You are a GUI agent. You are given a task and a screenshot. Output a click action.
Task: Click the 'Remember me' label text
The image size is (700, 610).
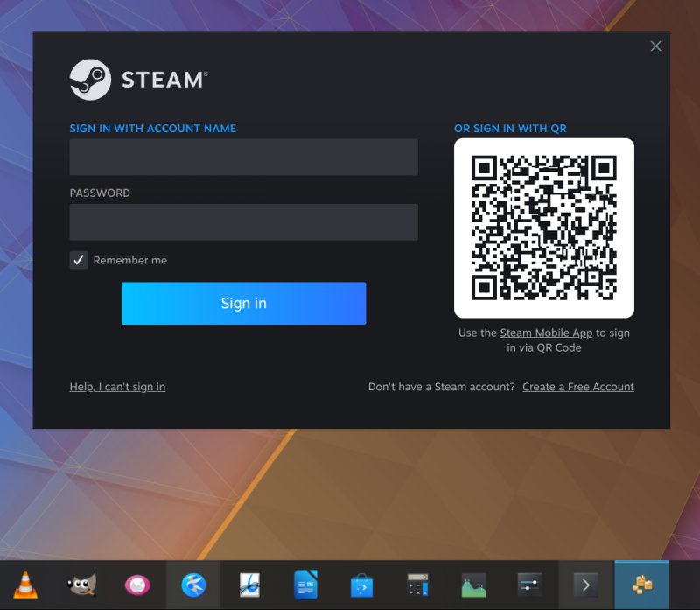coord(130,260)
